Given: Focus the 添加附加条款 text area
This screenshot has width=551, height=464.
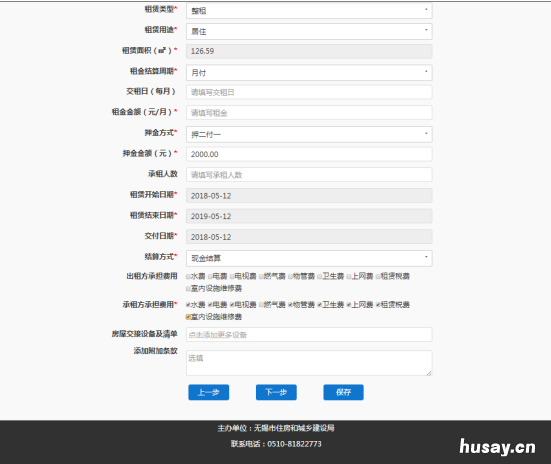Looking at the screenshot, I should click(x=309, y=363).
